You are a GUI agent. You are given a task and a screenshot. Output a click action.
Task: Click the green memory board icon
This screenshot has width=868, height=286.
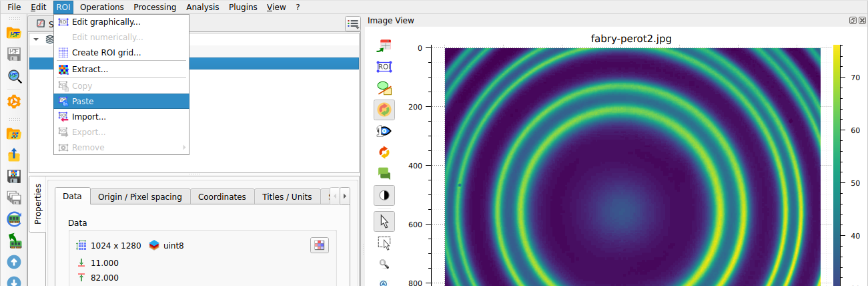pyautogui.click(x=13, y=241)
